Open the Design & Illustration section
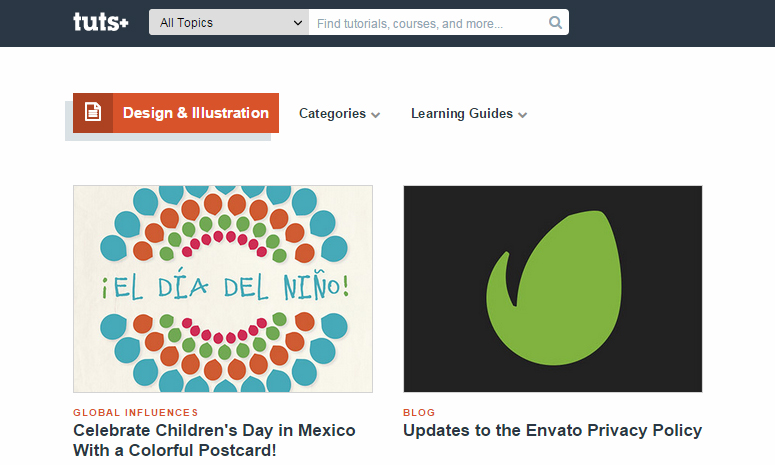 pos(176,113)
